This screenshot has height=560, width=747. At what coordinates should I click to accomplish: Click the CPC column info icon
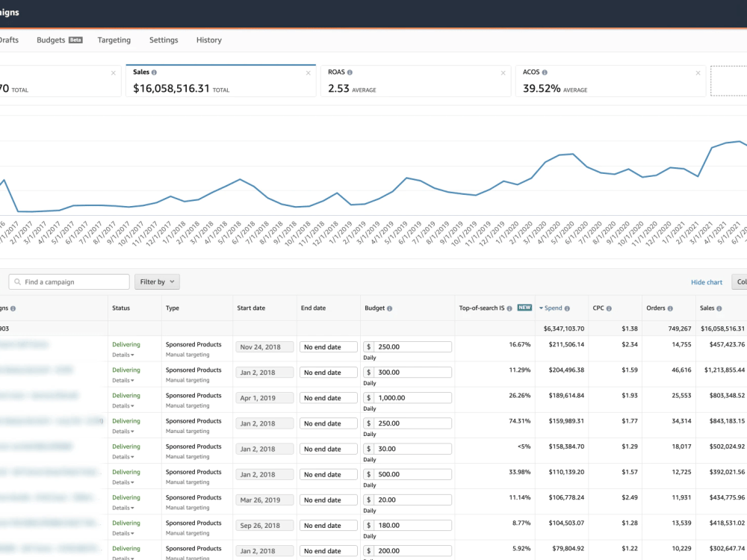coord(609,308)
